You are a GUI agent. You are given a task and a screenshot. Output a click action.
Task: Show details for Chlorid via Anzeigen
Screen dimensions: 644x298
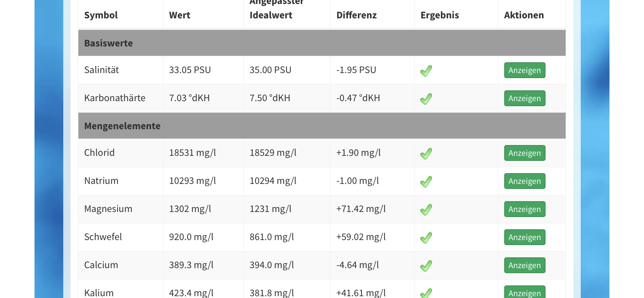click(524, 153)
